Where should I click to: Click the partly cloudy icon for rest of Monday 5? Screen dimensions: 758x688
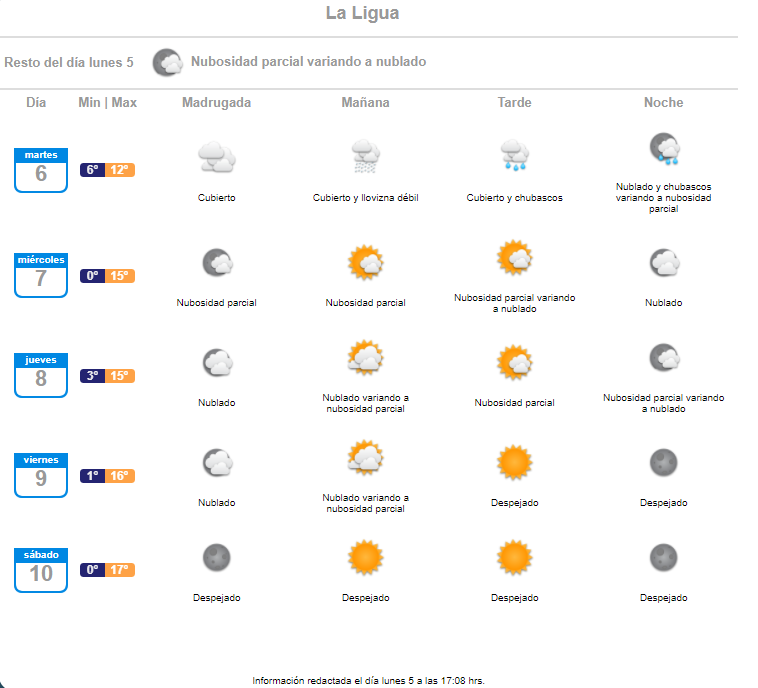coord(168,62)
